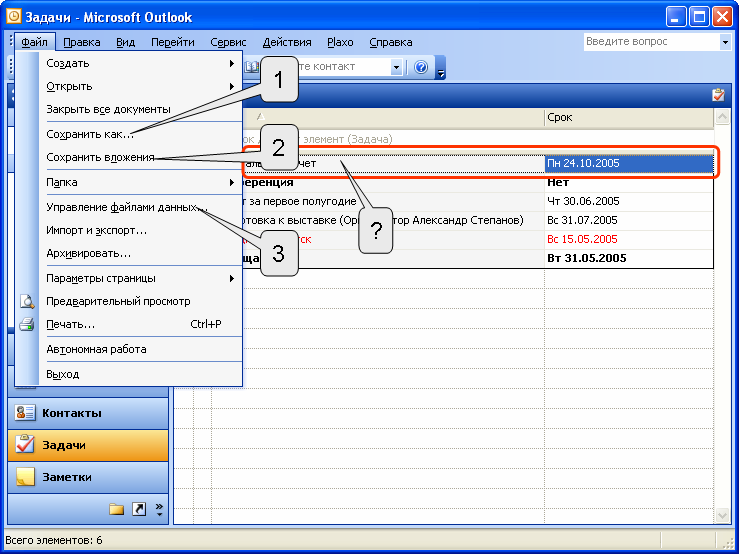Open the Заметки navigation pane

[88, 477]
